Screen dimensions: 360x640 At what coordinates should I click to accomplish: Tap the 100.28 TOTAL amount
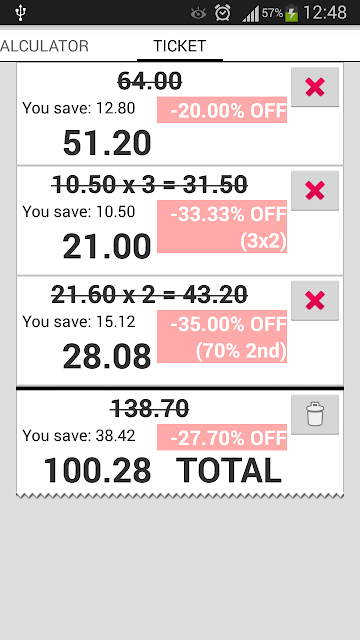[x=162, y=471]
